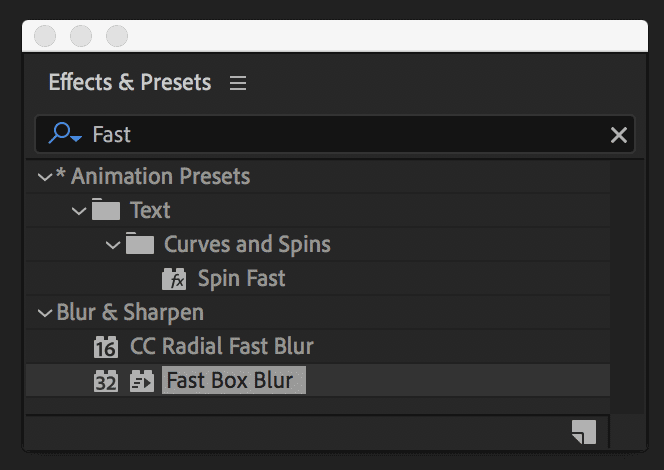Select the Effects & Presets panel tab

coord(129,83)
